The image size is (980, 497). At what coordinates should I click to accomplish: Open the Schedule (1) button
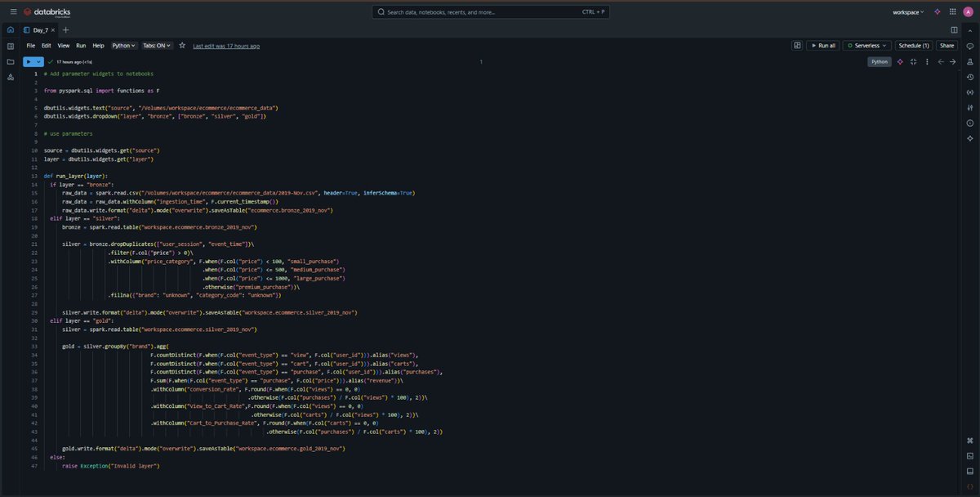[x=913, y=46]
